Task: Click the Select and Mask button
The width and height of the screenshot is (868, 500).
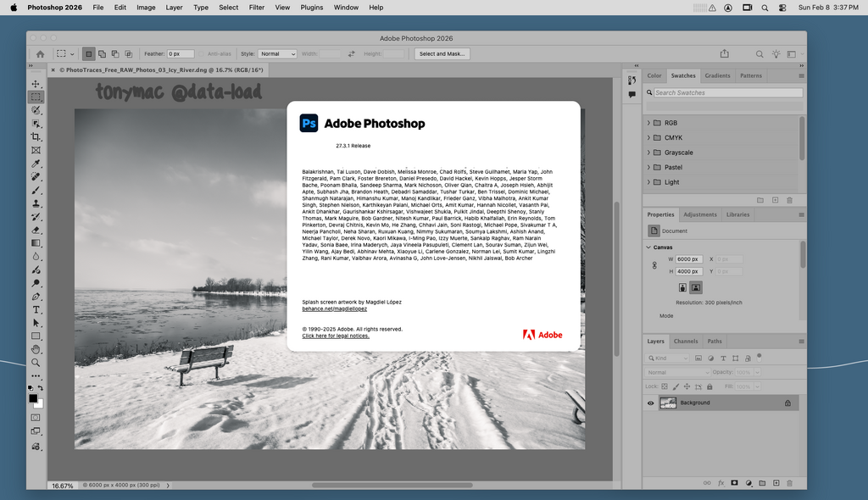Action: (442, 54)
